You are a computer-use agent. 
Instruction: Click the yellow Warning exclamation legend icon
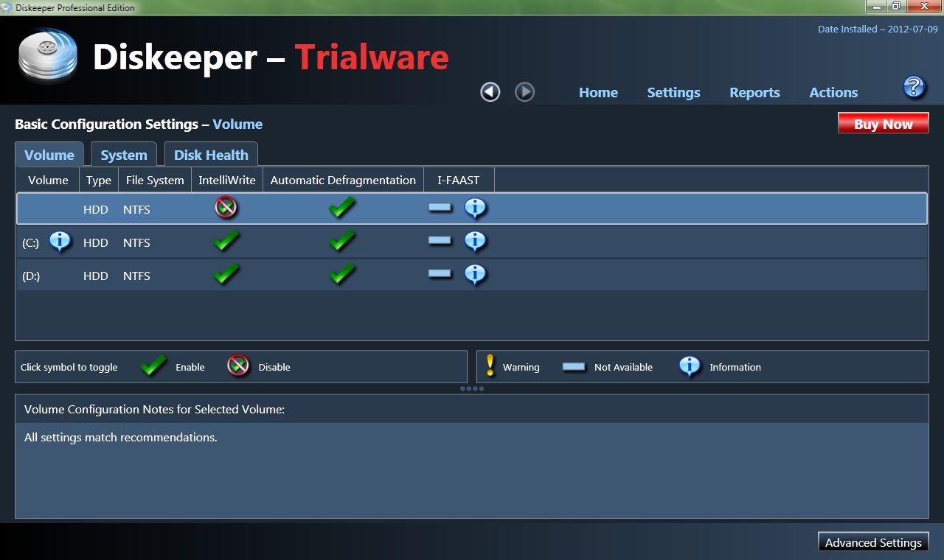coord(490,365)
